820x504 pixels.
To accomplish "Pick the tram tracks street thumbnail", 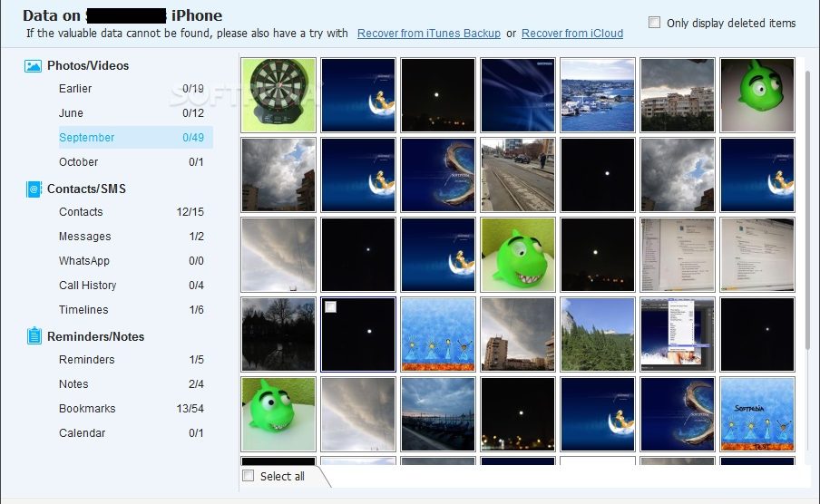I will [x=518, y=175].
